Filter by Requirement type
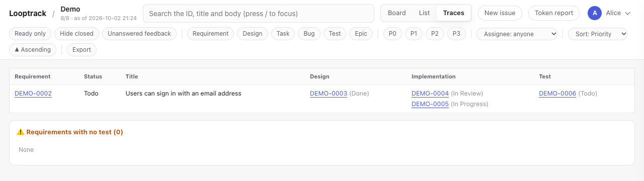This screenshot has width=644, height=181. click(211, 34)
